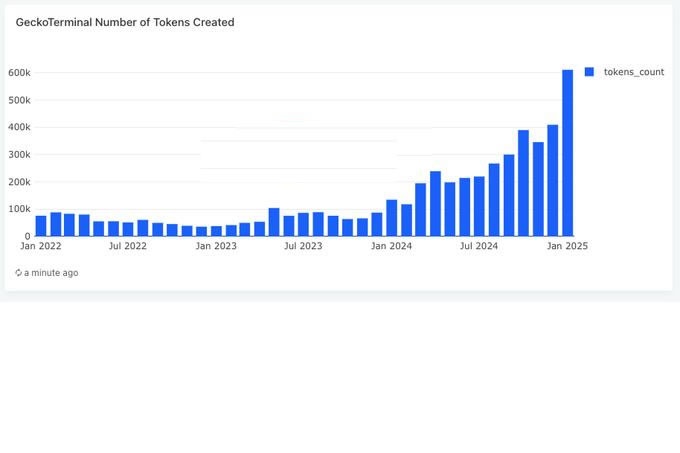Click the bar above the Jan 2024 label

pos(392,218)
